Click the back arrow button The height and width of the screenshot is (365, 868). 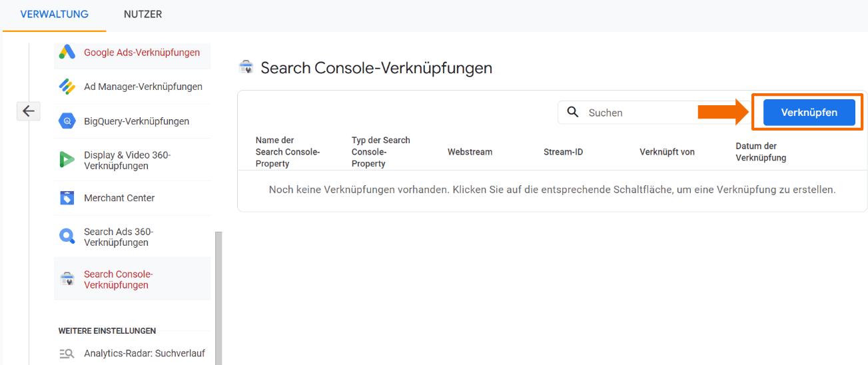[28, 111]
